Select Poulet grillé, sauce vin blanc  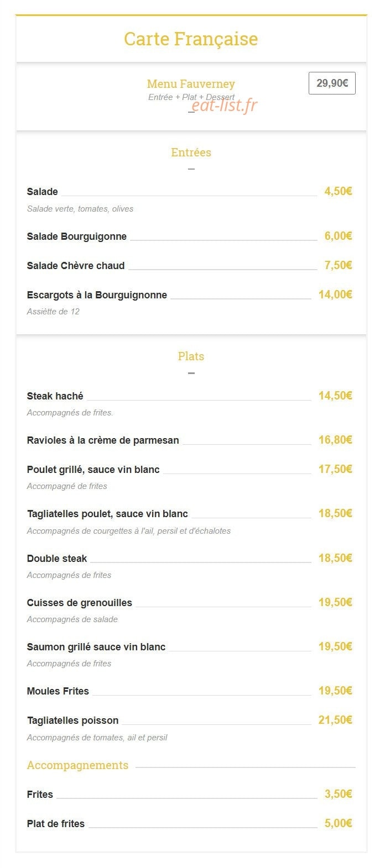pyautogui.click(x=93, y=470)
